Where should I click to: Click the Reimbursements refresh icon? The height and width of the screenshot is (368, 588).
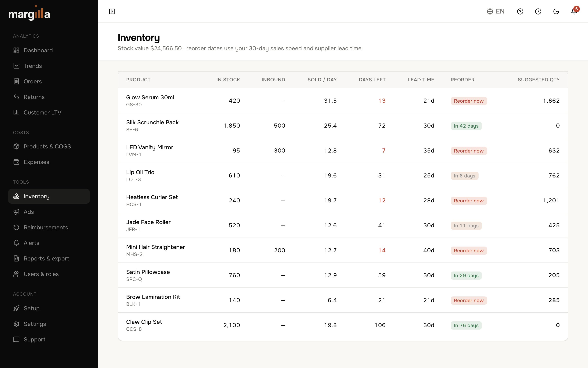[x=16, y=228]
